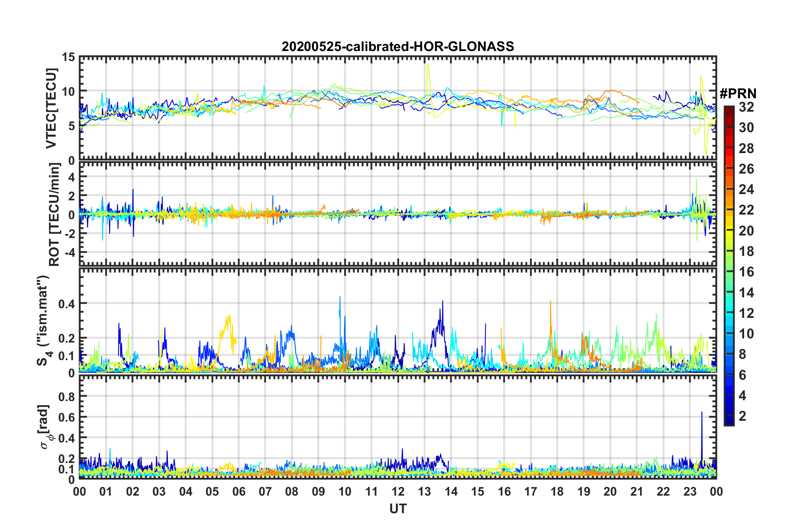
Task: Click inside the sigma-phi plot axes
Action: (x=398, y=427)
